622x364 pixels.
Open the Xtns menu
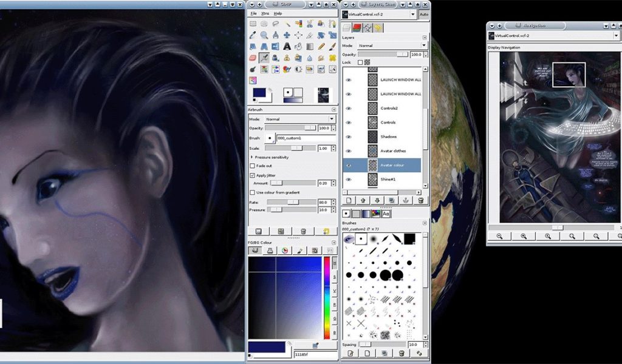pyautogui.click(x=265, y=13)
